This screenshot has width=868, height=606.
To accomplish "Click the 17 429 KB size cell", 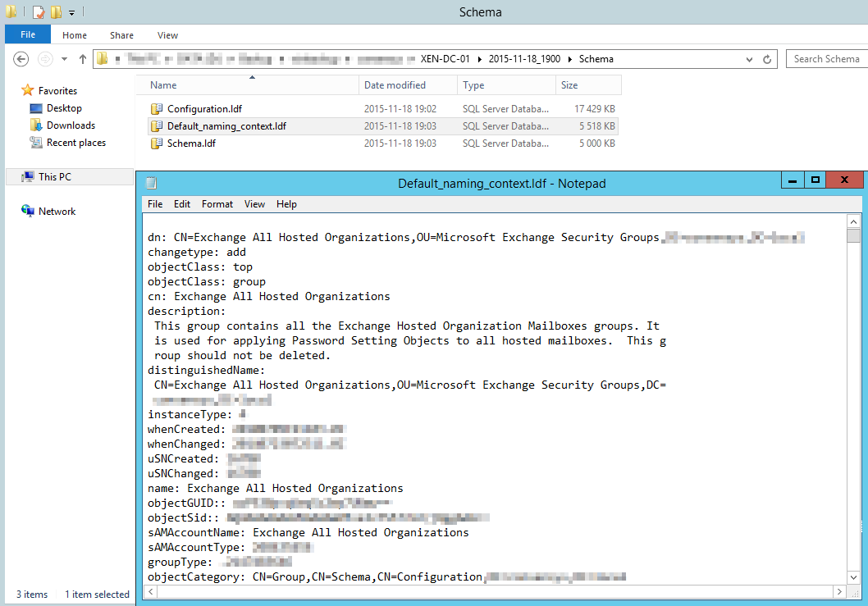I will click(x=595, y=108).
